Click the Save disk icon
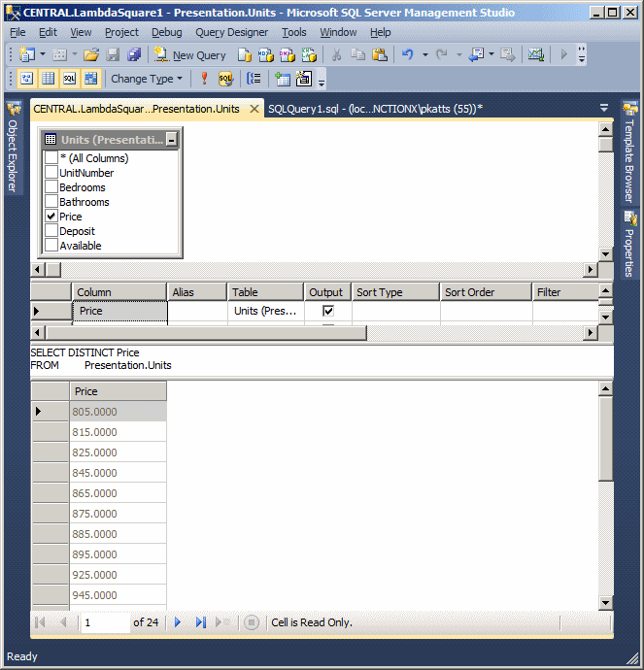The width and height of the screenshot is (644, 670). [x=113, y=54]
